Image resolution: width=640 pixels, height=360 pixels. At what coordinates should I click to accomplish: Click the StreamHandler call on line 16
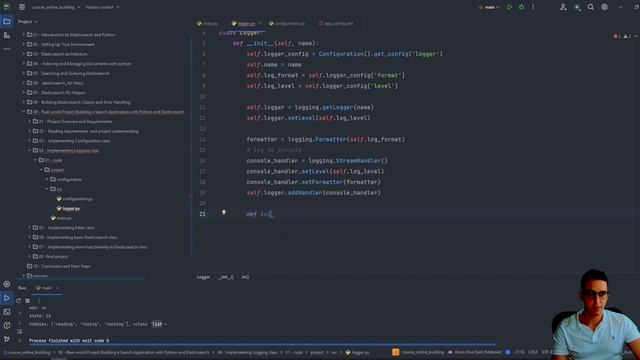(361, 161)
